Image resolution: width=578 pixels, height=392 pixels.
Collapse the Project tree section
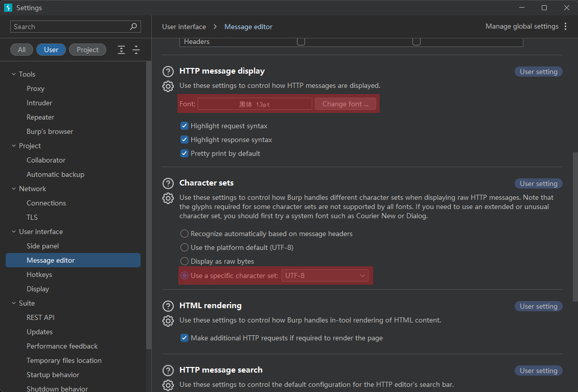(14, 146)
